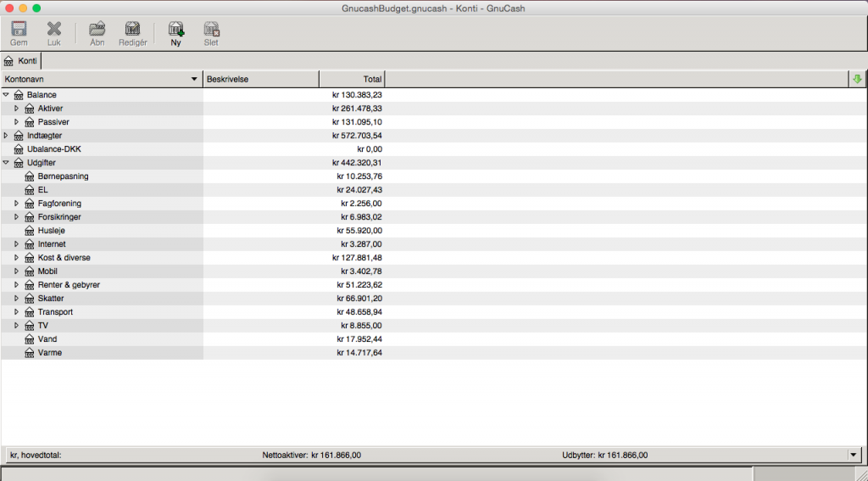Viewport: 868px width, 481px height.
Task: Select the Skatter account row name
Action: pos(51,299)
